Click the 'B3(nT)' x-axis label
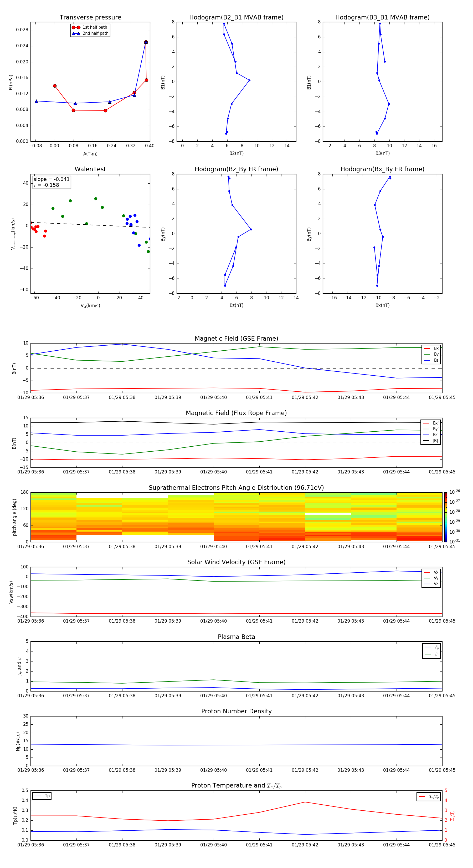 pos(382,153)
